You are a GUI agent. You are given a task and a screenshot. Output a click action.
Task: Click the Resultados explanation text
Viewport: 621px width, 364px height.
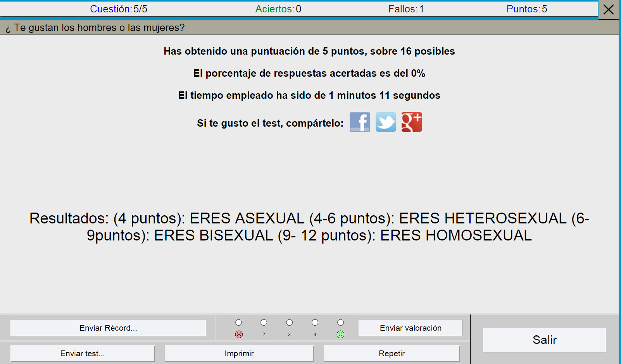point(309,227)
